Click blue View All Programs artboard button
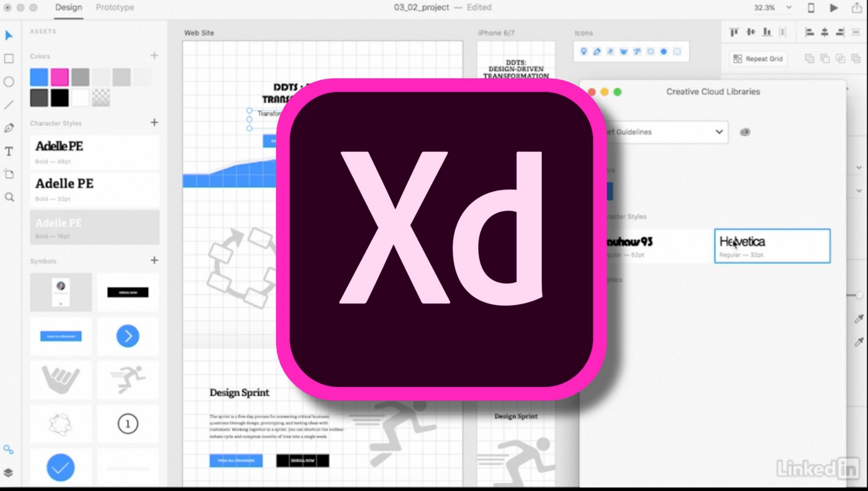 pos(236,461)
